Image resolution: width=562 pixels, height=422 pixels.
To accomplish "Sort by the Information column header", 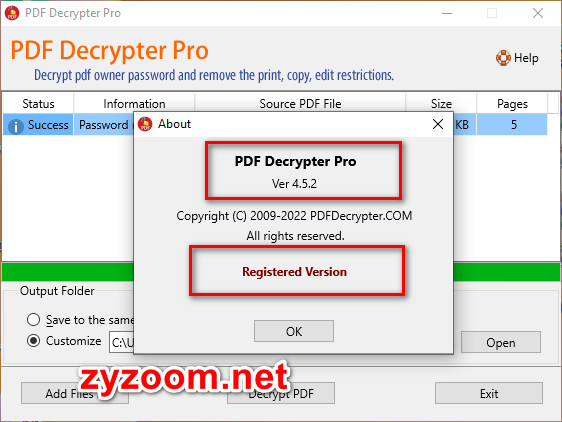I will click(x=134, y=104).
